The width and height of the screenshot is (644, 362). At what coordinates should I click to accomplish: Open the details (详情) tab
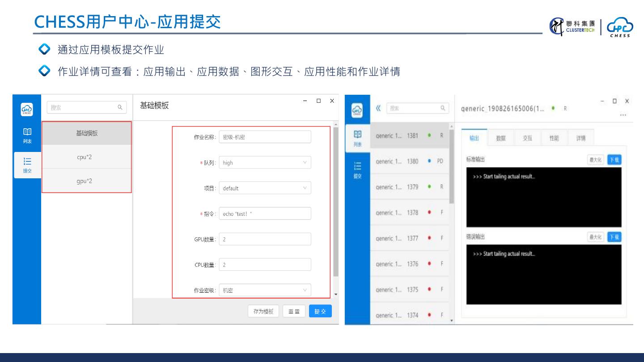[x=580, y=138]
